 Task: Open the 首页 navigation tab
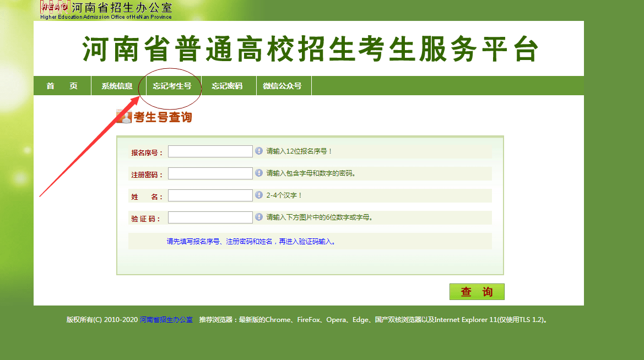pos(62,86)
